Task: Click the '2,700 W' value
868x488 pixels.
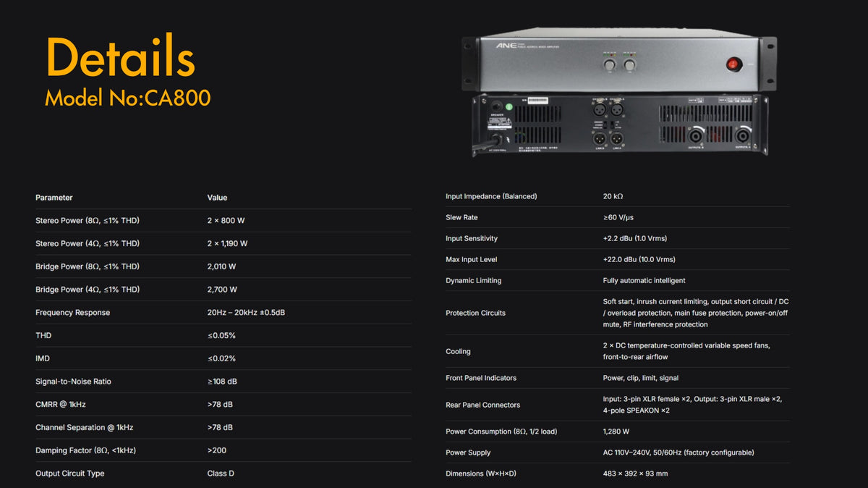Action: (222, 290)
